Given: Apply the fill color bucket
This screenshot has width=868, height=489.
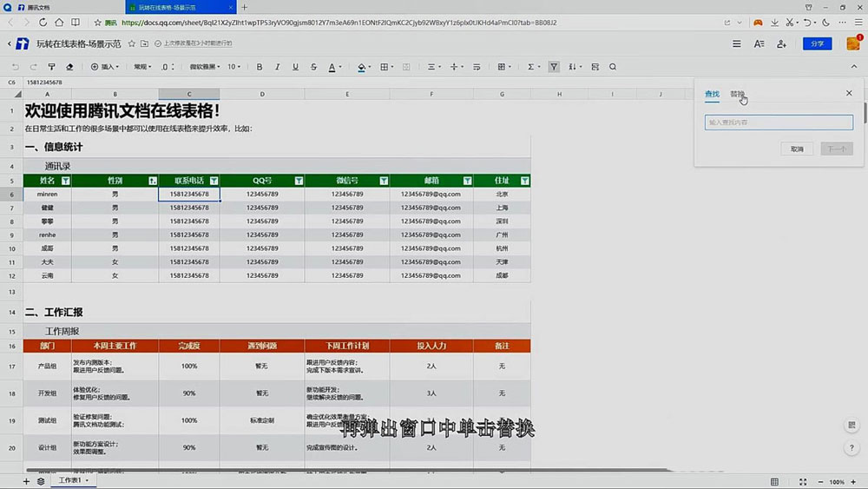Looking at the screenshot, I should (361, 67).
